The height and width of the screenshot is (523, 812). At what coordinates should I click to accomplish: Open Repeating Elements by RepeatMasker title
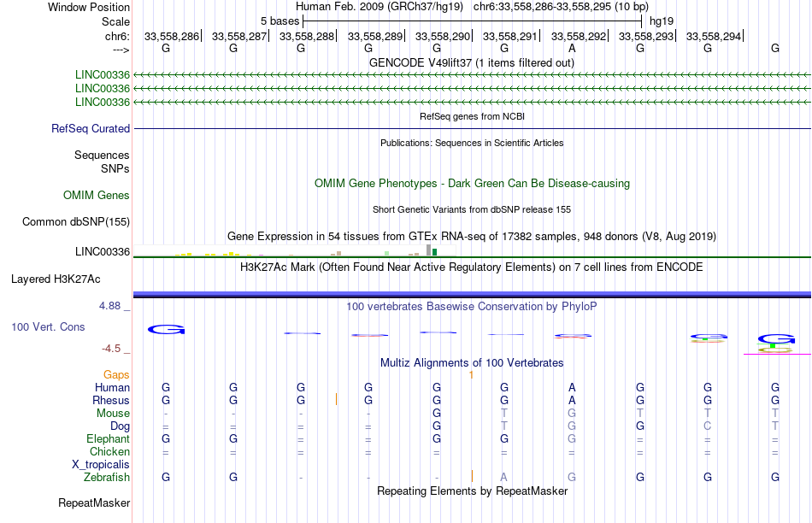click(472, 491)
